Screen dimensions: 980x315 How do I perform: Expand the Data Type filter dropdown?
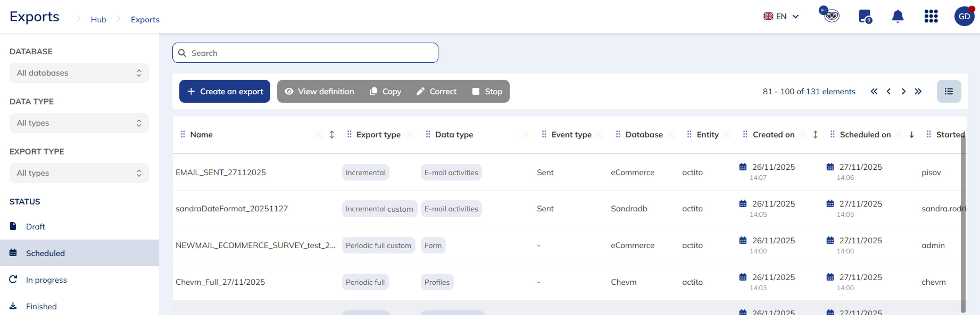tap(79, 123)
